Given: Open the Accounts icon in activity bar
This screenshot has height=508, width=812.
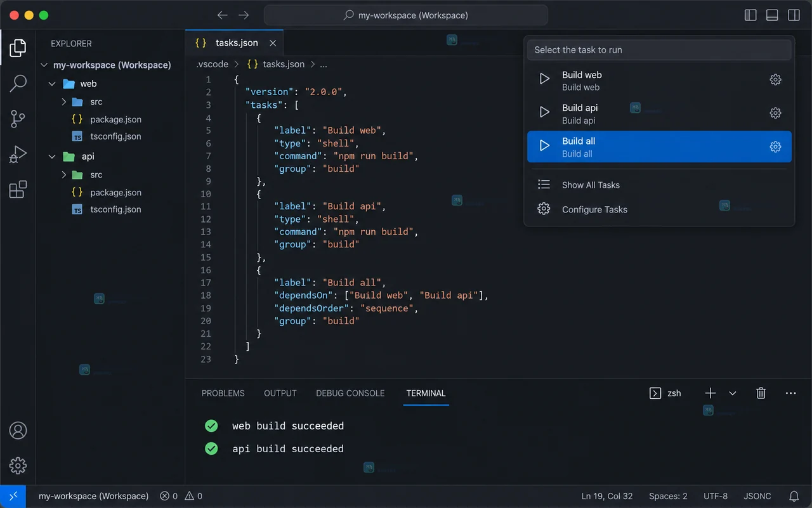Looking at the screenshot, I should click(18, 431).
